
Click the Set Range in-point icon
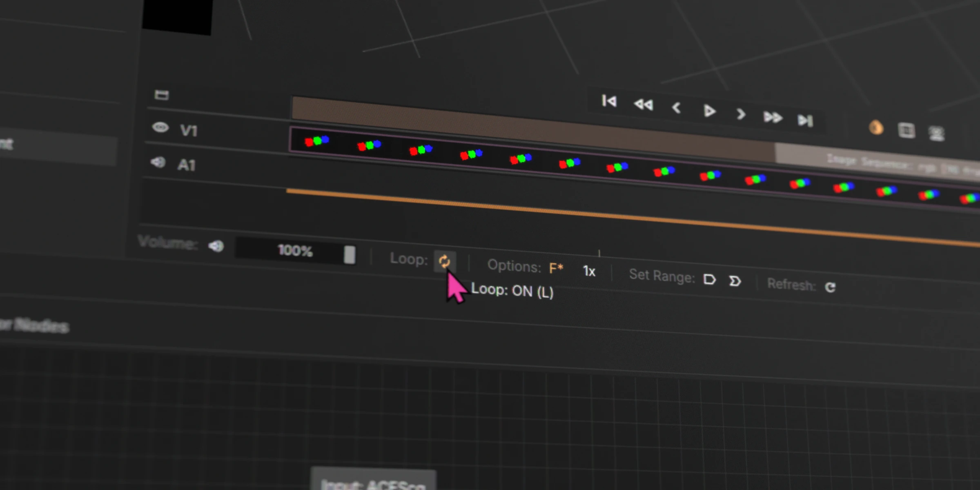pyautogui.click(x=710, y=280)
